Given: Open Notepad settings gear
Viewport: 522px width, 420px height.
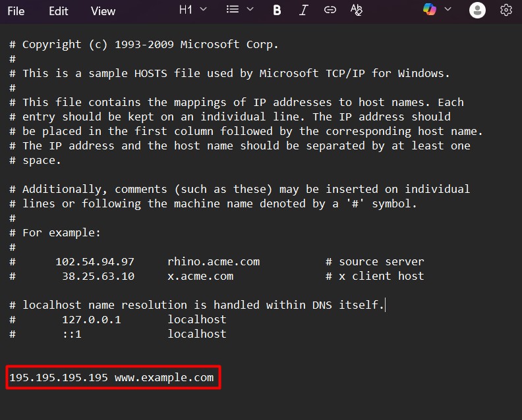Looking at the screenshot, I should point(506,10).
